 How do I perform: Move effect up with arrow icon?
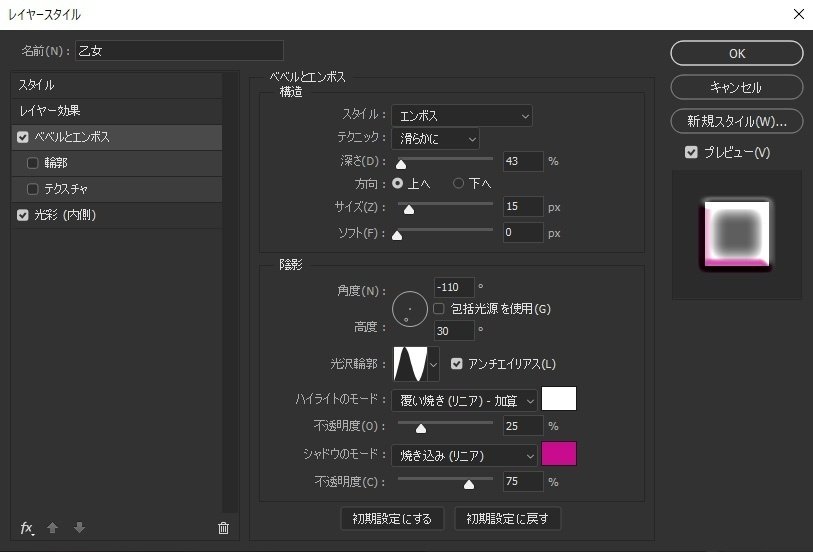(x=52, y=528)
